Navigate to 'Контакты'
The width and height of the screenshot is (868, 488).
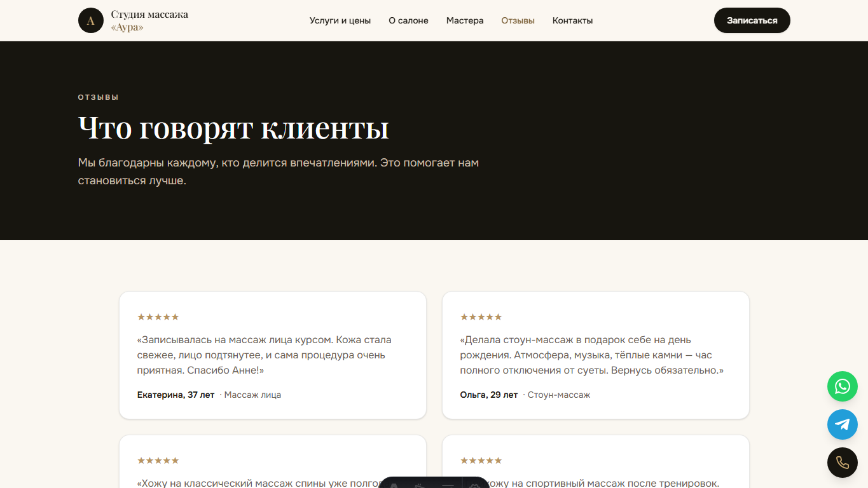(x=573, y=20)
